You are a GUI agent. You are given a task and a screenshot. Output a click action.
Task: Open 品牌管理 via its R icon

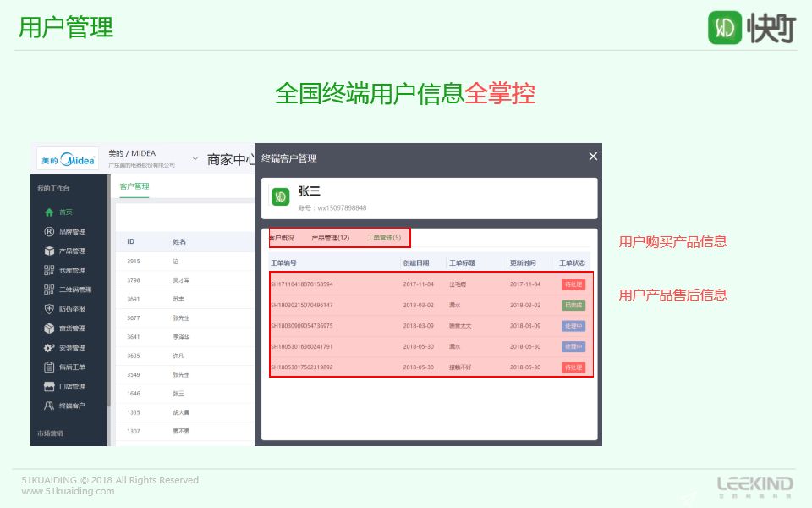(x=49, y=232)
